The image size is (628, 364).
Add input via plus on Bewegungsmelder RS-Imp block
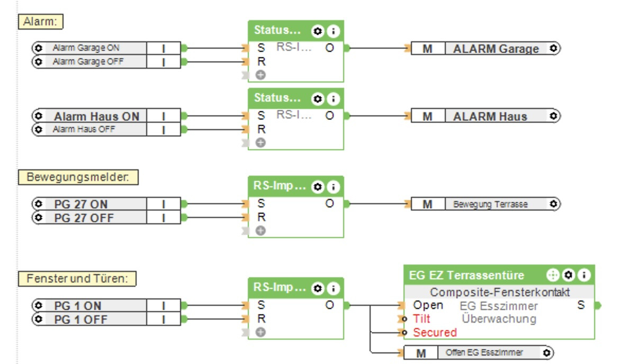tap(261, 230)
